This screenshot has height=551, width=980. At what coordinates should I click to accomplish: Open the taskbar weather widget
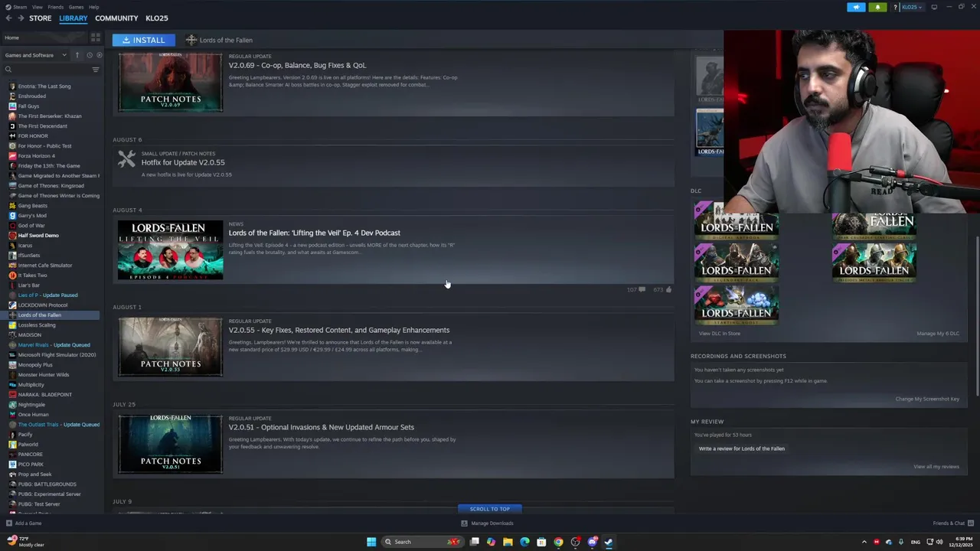[x=27, y=542]
